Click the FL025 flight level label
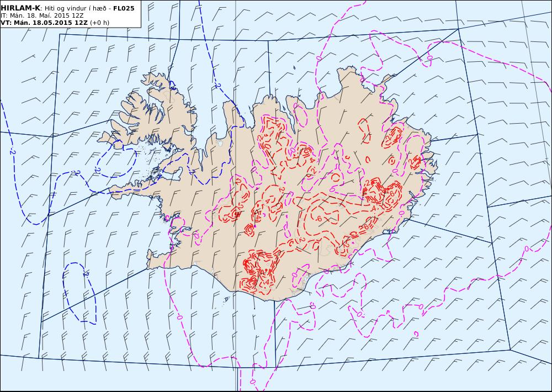The width and height of the screenshot is (552, 392). coord(124,8)
